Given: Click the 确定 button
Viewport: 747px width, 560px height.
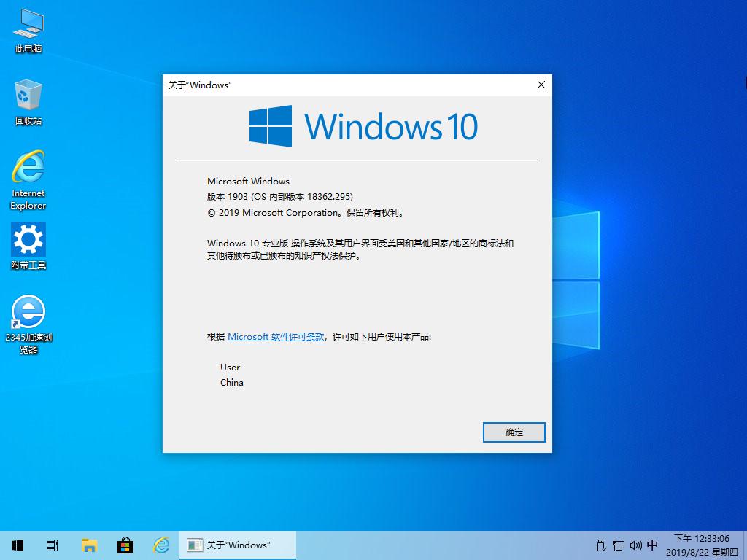Looking at the screenshot, I should (514, 432).
